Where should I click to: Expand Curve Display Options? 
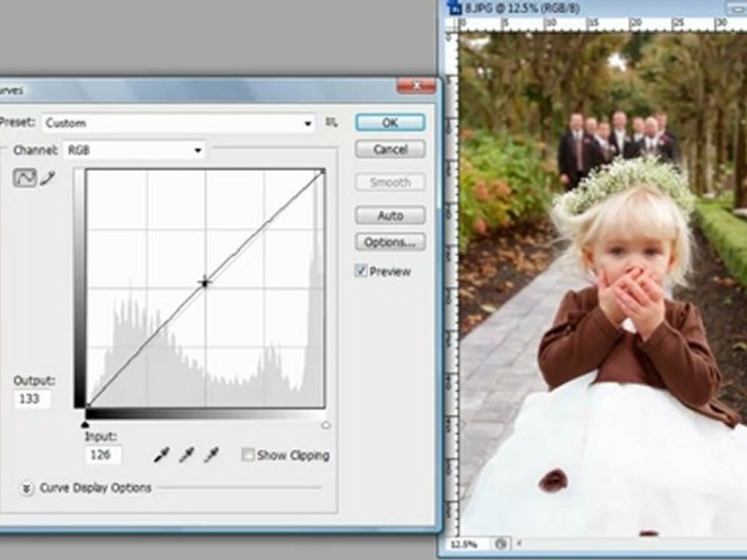pyautogui.click(x=26, y=488)
